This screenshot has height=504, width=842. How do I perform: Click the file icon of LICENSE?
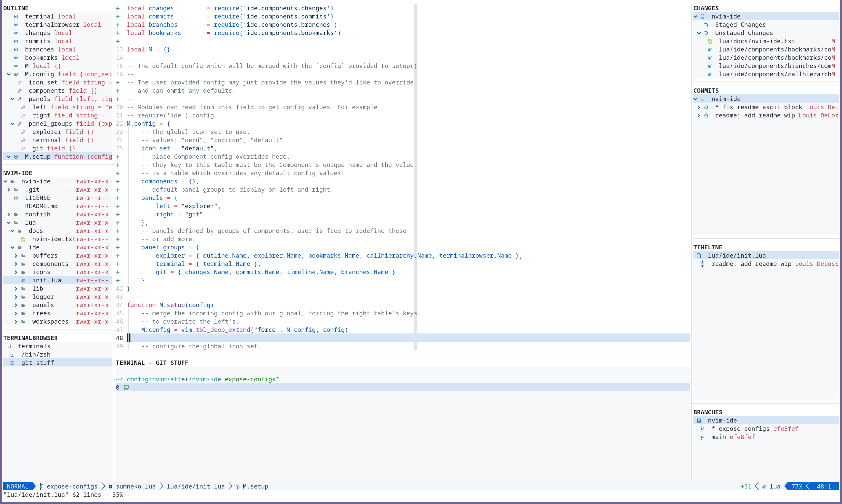[x=16, y=198]
